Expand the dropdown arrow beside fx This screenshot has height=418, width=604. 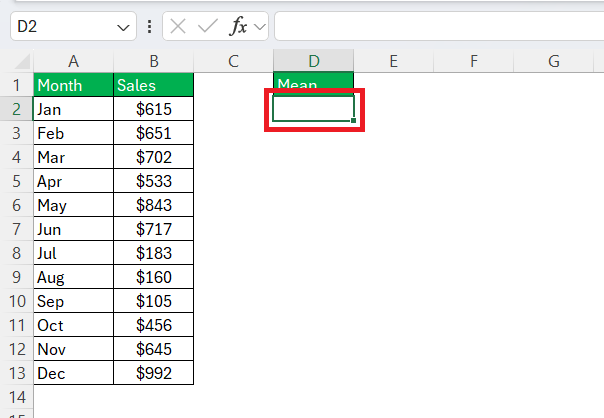[260, 27]
